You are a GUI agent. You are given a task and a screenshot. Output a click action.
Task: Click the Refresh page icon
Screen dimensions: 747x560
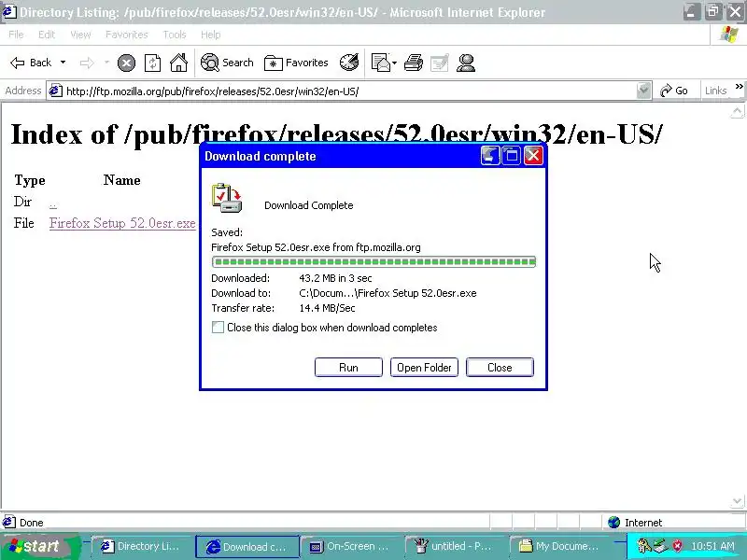coord(152,63)
